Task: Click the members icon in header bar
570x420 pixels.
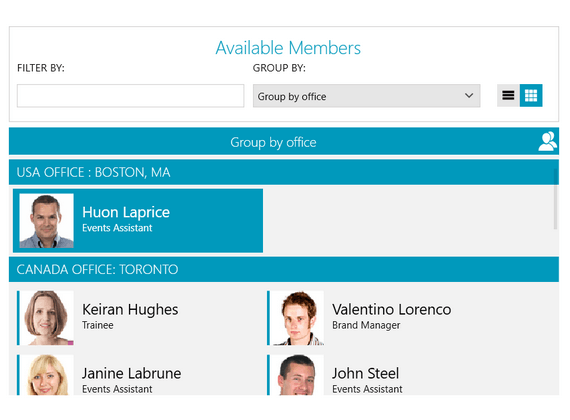Action: [x=547, y=141]
